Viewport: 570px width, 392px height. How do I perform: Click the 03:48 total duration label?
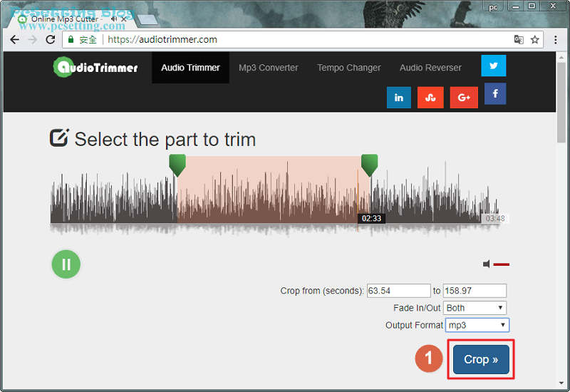[x=494, y=218]
